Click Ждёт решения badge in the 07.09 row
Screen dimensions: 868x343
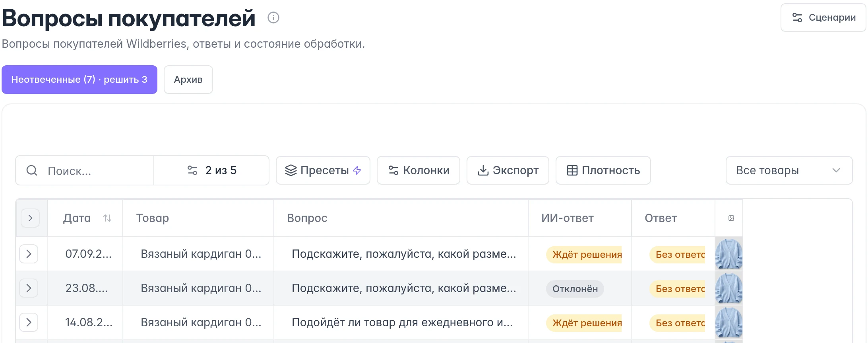584,255
